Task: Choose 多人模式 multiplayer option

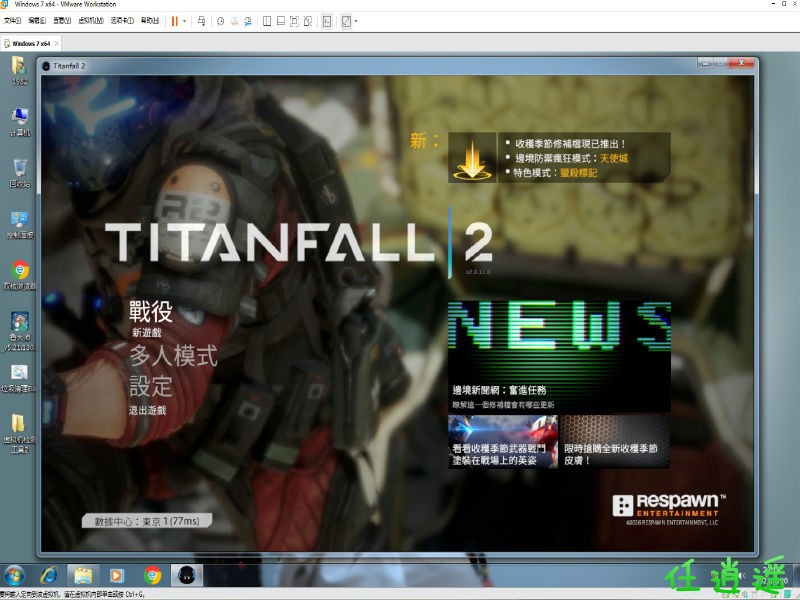Action: [x=173, y=356]
